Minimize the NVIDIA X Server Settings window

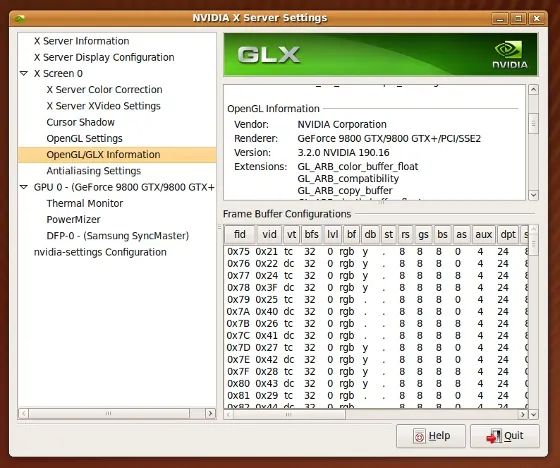500,18
